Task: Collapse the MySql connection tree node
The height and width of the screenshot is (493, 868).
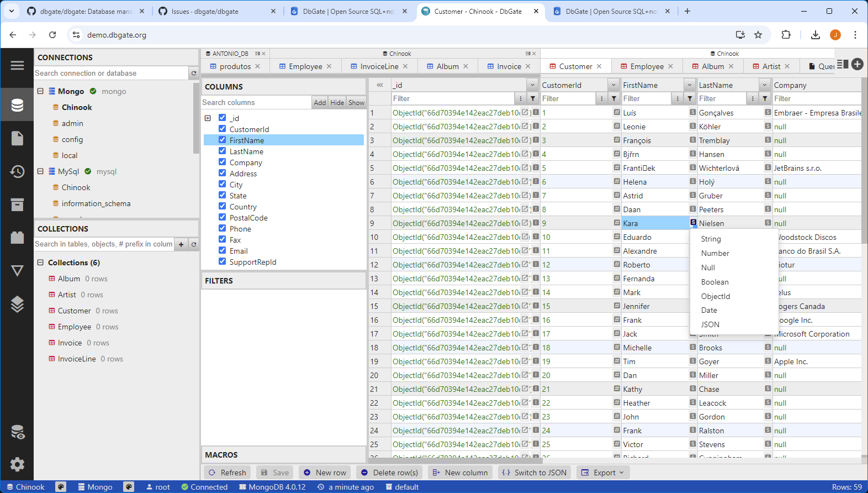Action: [40, 171]
